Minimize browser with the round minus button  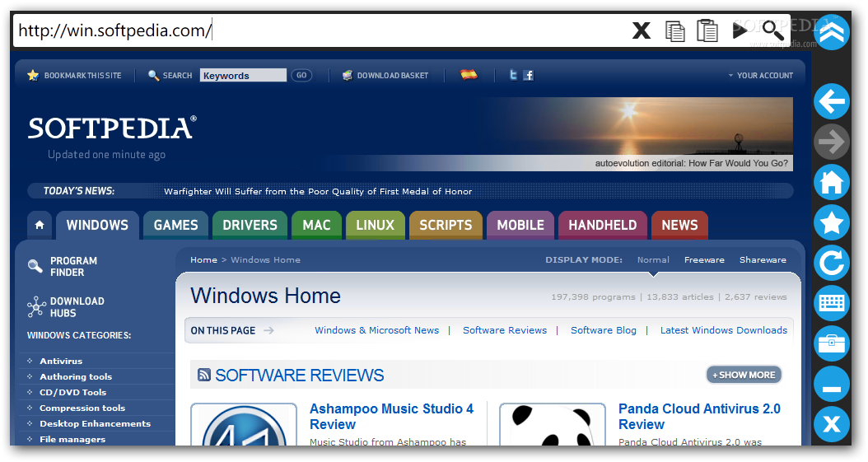832,384
